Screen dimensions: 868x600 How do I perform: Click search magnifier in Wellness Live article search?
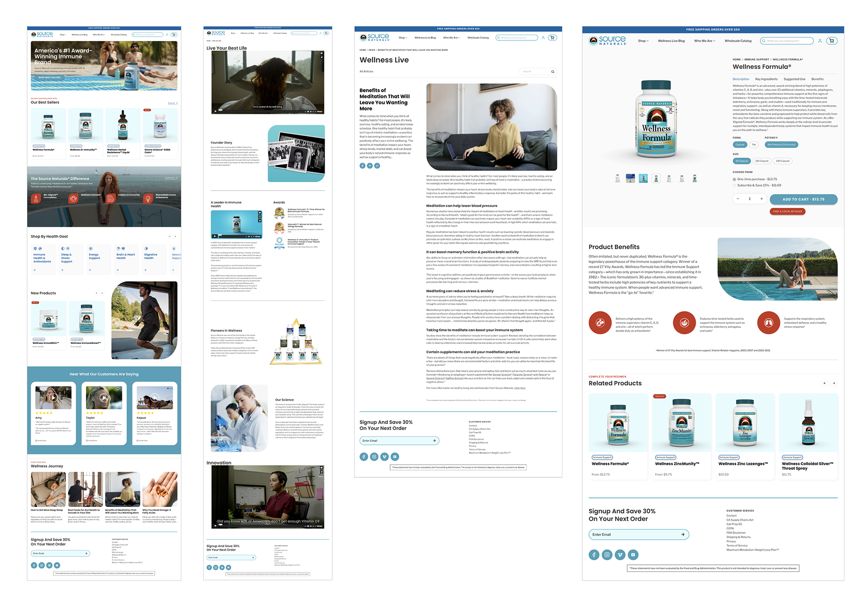pos(552,71)
